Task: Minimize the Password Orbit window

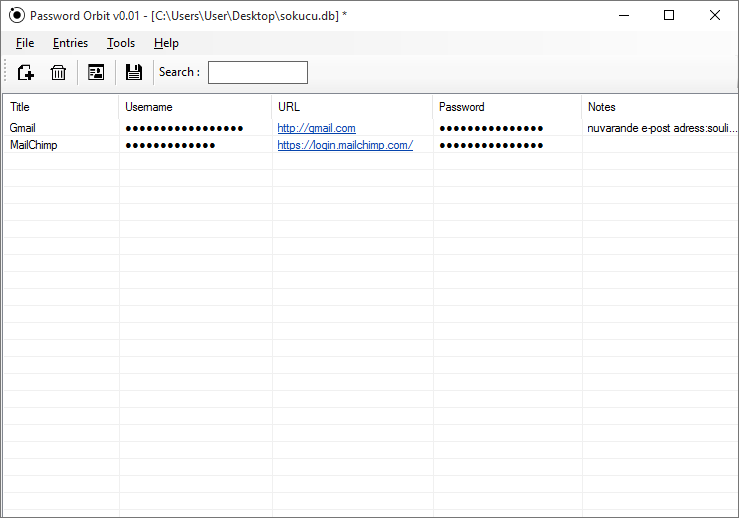Action: [x=624, y=16]
